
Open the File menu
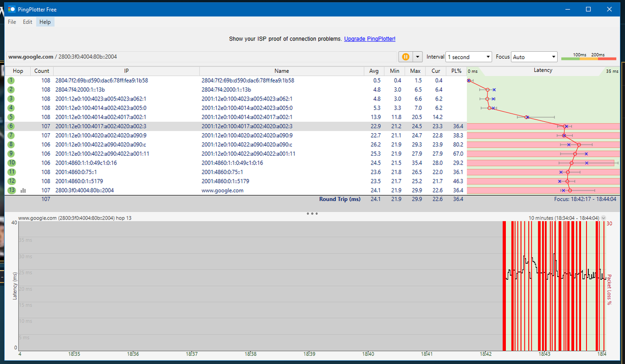point(12,22)
